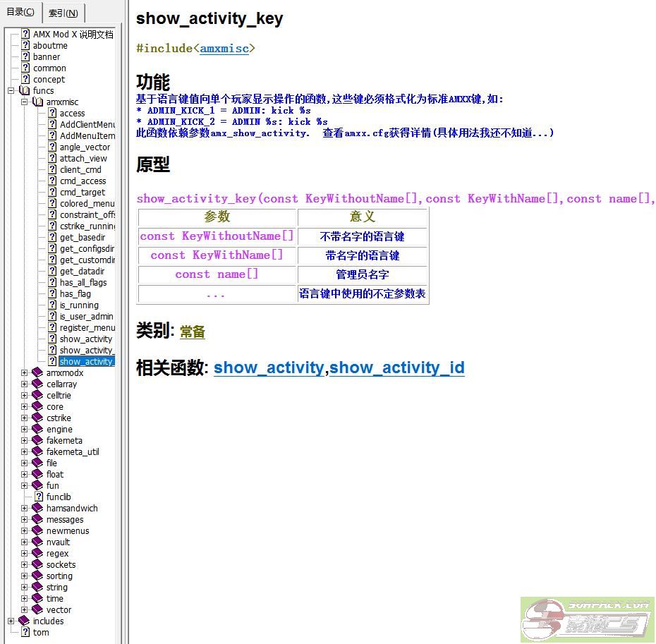The image size is (656, 644).
Task: Follow the show_activity_id related function link
Action: [397, 367]
